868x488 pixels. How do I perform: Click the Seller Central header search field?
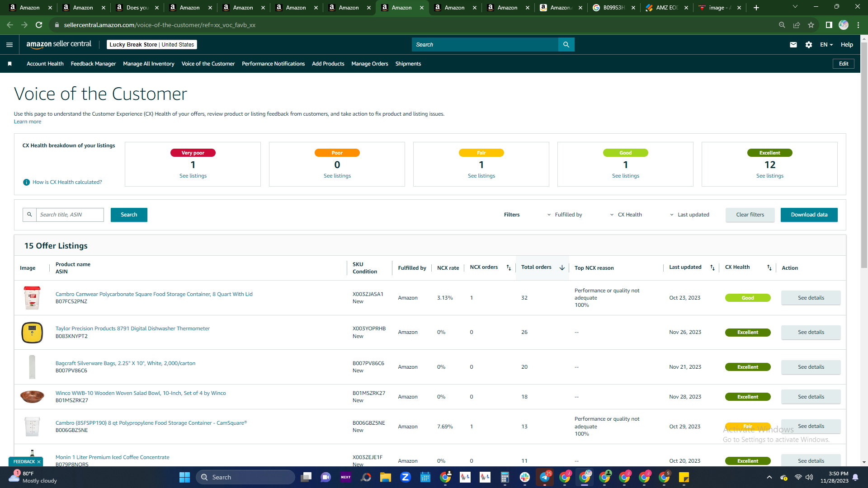(x=485, y=44)
